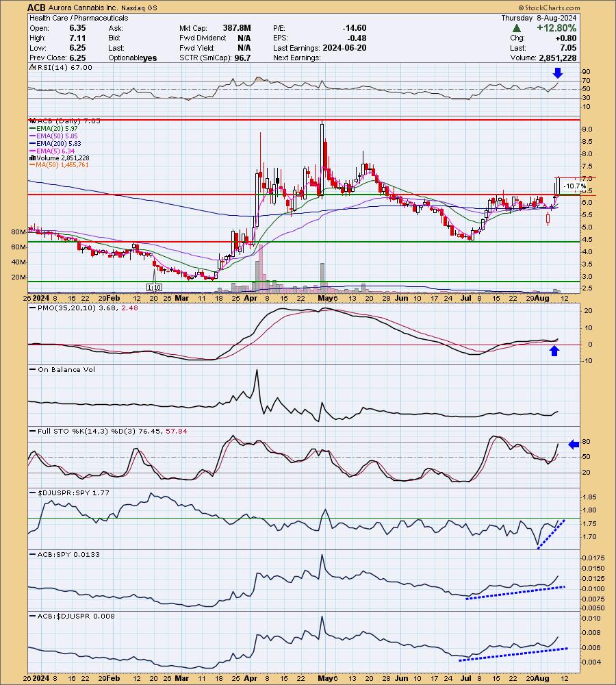Select the Open value 6.35
This screenshot has height=685, width=616.
pyautogui.click(x=77, y=28)
